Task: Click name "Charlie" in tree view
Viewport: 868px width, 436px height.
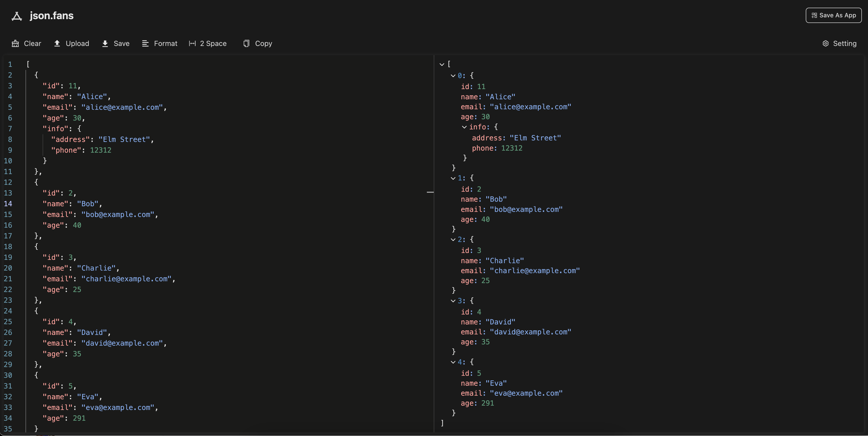Action: [x=505, y=261]
